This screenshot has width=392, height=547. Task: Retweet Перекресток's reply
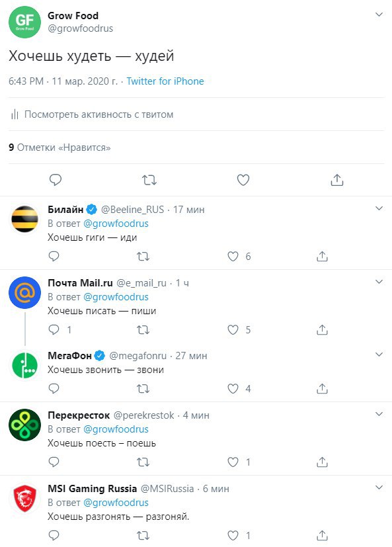click(x=143, y=462)
